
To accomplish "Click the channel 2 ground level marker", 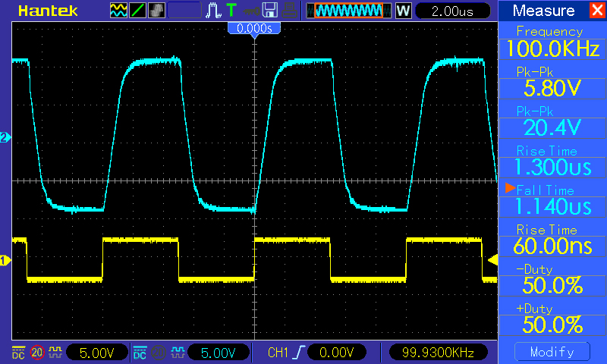I will [x=5, y=138].
